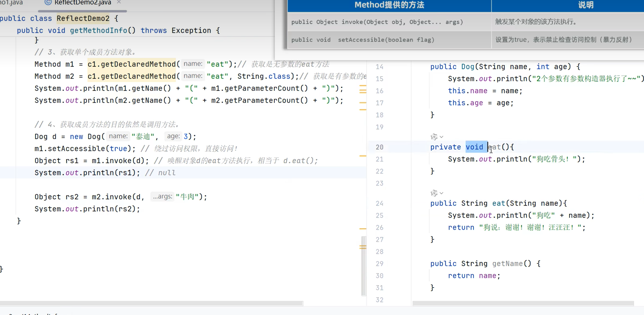Click the 'm1.setAccessible(true)' statement

click(x=85, y=149)
